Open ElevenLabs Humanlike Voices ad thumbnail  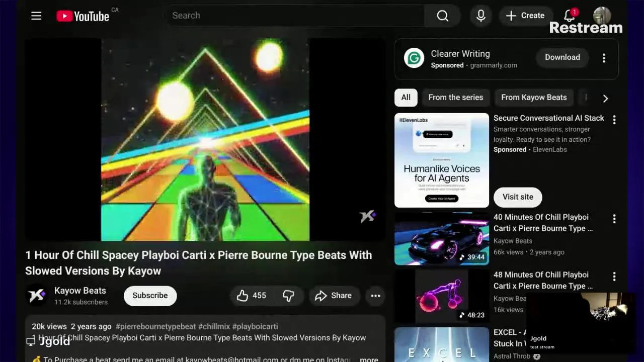(442, 160)
